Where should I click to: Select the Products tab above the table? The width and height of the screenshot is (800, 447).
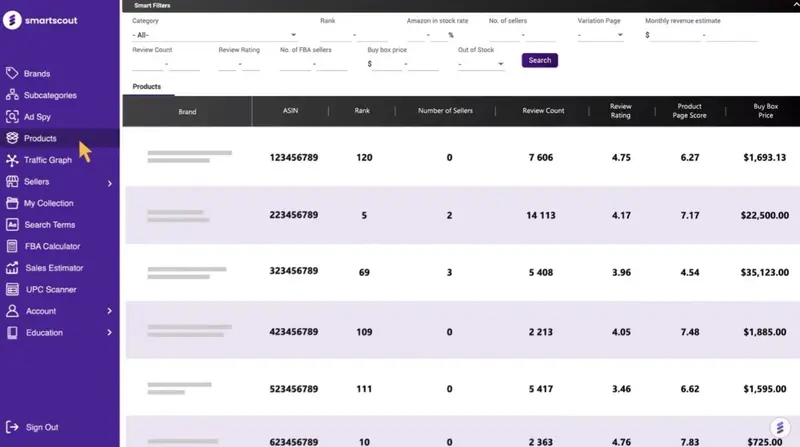pyautogui.click(x=147, y=87)
